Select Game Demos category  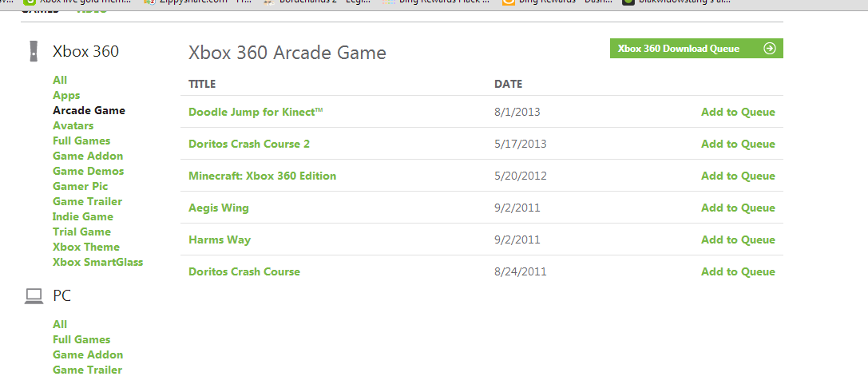pyautogui.click(x=88, y=171)
